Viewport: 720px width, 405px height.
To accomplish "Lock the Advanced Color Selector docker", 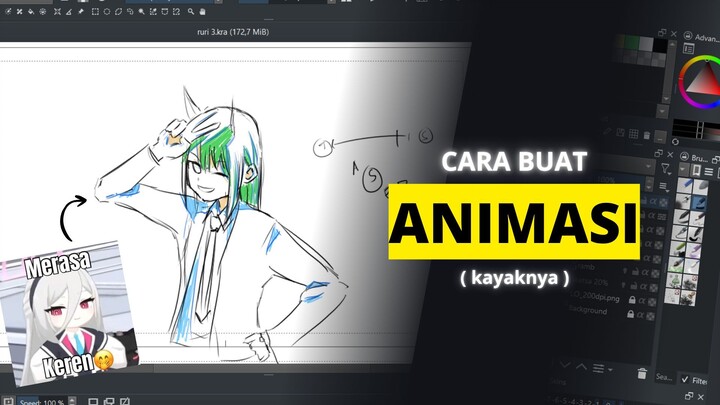I will point(688,35).
